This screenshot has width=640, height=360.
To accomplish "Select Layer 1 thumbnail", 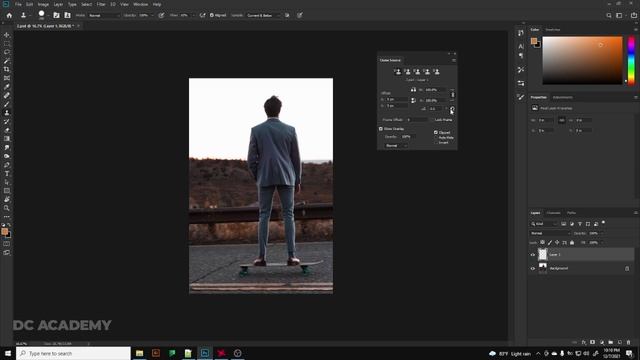I will point(542,255).
